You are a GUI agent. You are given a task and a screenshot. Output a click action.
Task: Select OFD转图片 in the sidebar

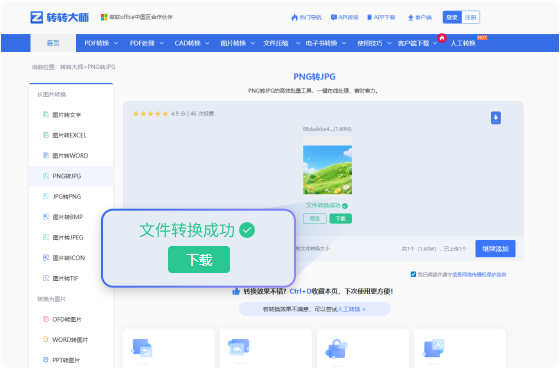tap(71, 319)
